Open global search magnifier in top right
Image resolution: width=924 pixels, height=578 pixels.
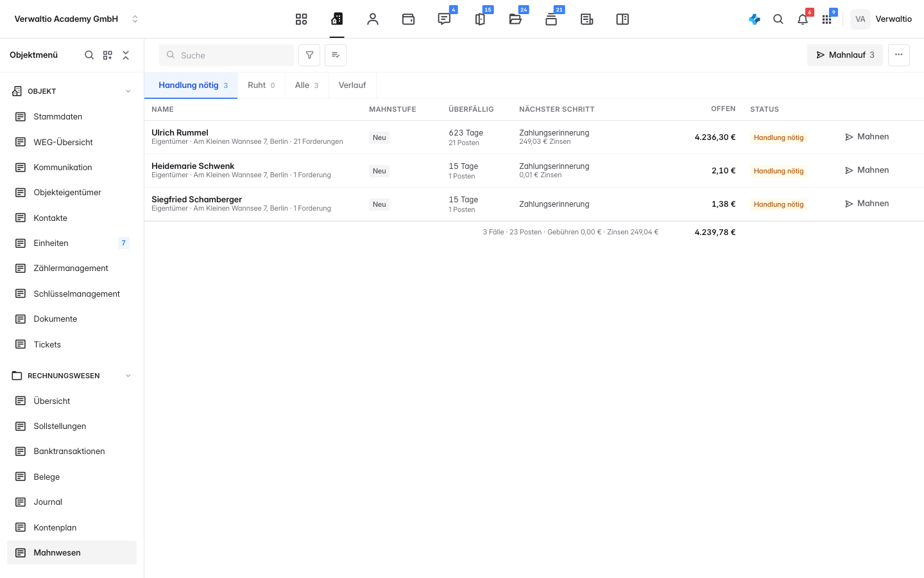778,19
